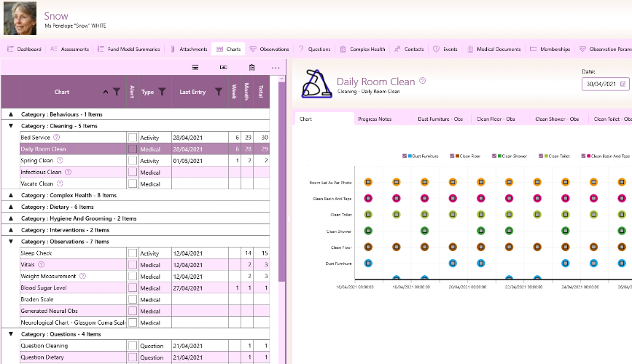Viewport: 632px width, 364px height.
Task: Click the clipboard icon above the chart list
Action: coord(252,67)
